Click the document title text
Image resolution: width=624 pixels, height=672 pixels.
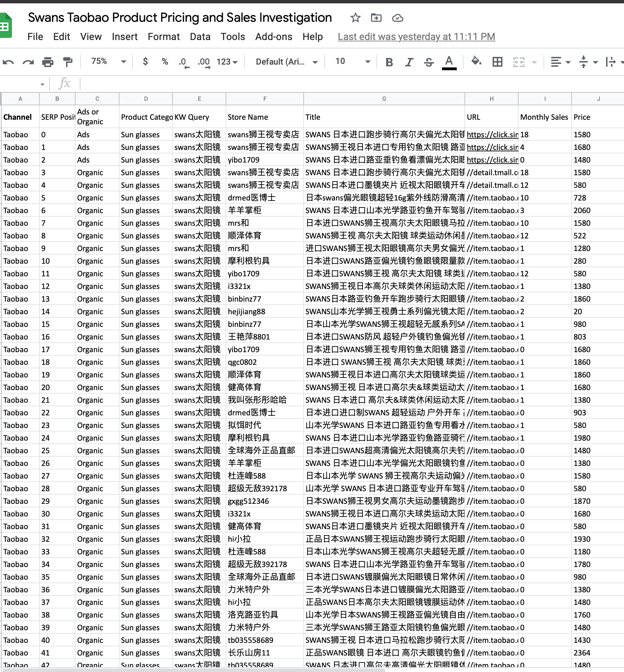pos(180,18)
